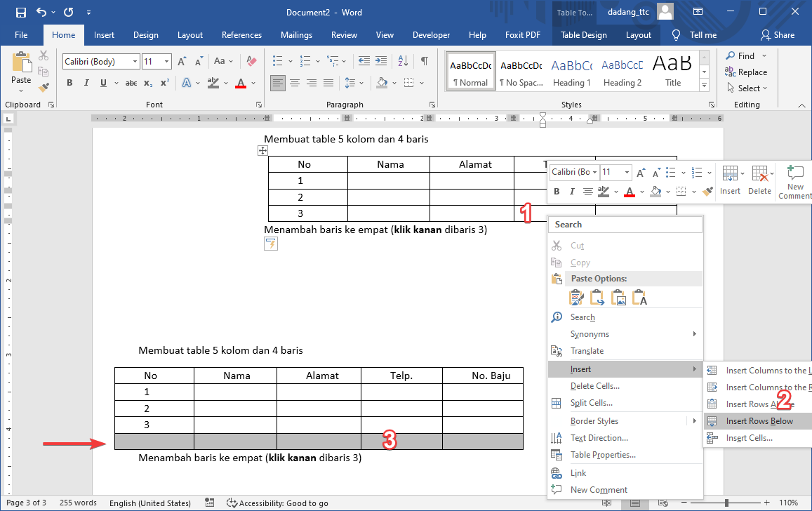Enable center alignment in Paragraph group
The height and width of the screenshot is (511, 812).
pyautogui.click(x=295, y=83)
